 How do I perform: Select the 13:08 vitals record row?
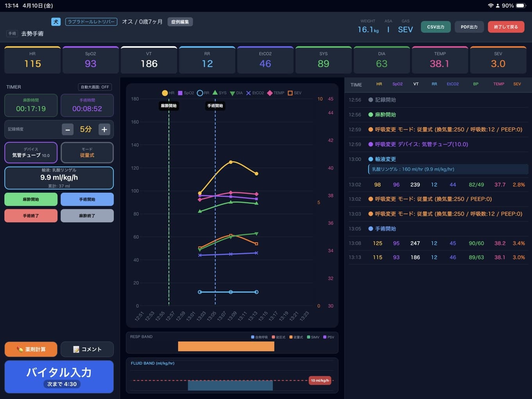pyautogui.click(x=437, y=243)
